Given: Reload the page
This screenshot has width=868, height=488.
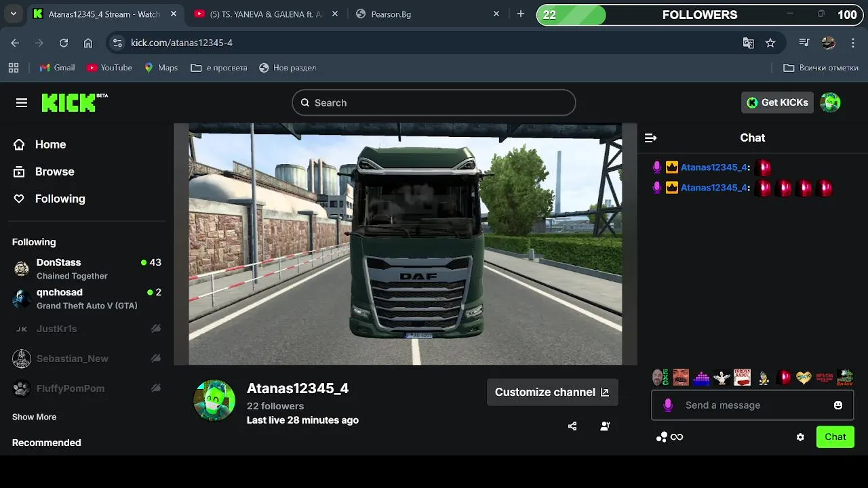Looking at the screenshot, I should 64,43.
